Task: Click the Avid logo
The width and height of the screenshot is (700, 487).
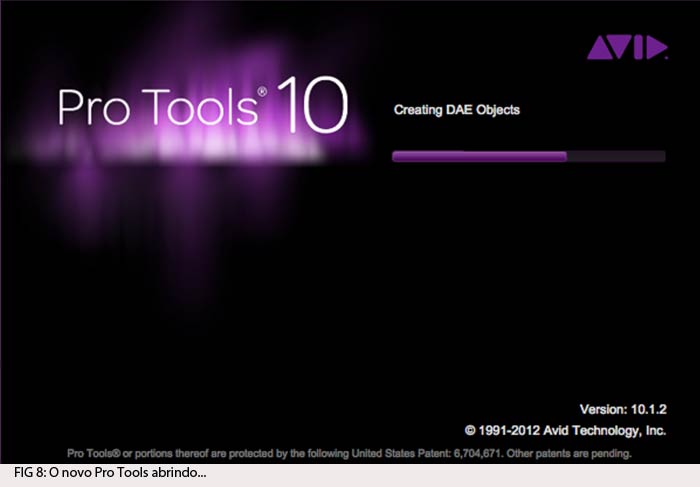Action: pos(627,47)
